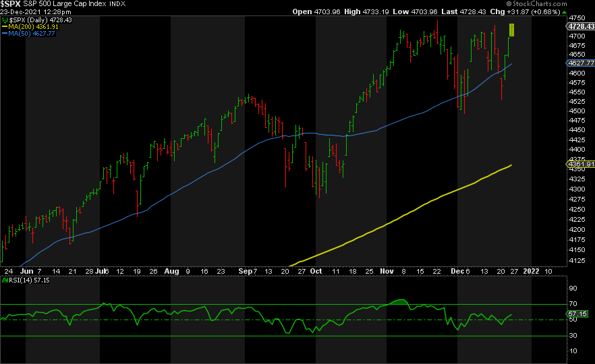This screenshot has width=595, height=364.
Task: Click the Sep month marker on the date axis
Action: pos(245,272)
